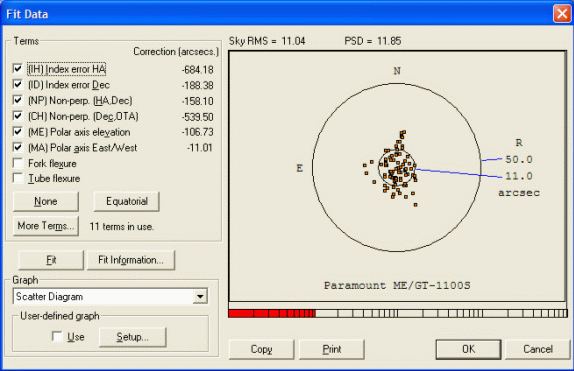Uncheck (MA) Polar axis East/West term
Viewport: 574px width, 371px height.
[17, 147]
